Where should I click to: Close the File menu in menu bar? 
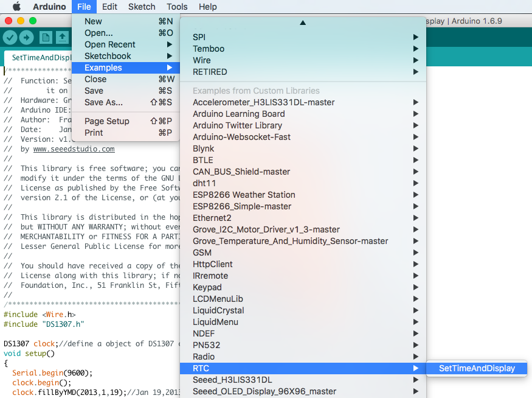pos(84,7)
